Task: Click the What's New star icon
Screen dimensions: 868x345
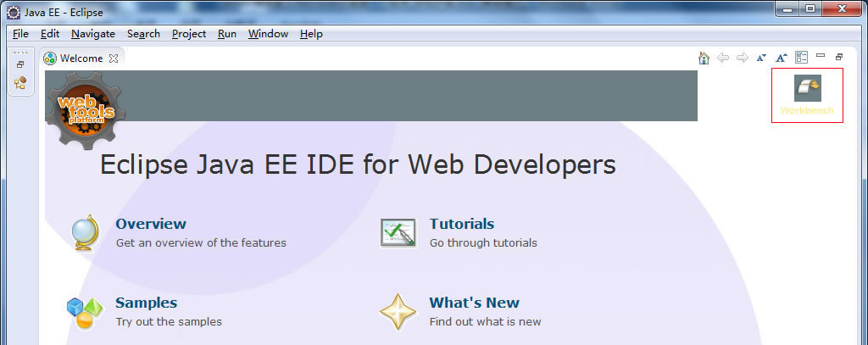Action: click(x=398, y=312)
